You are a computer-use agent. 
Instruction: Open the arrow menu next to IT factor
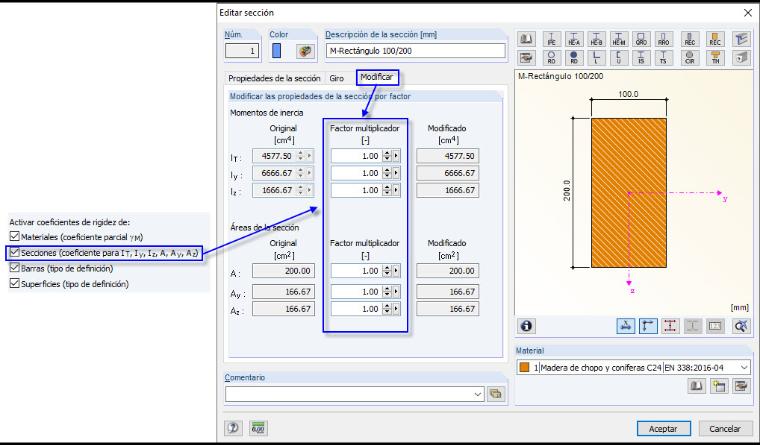[396, 156]
